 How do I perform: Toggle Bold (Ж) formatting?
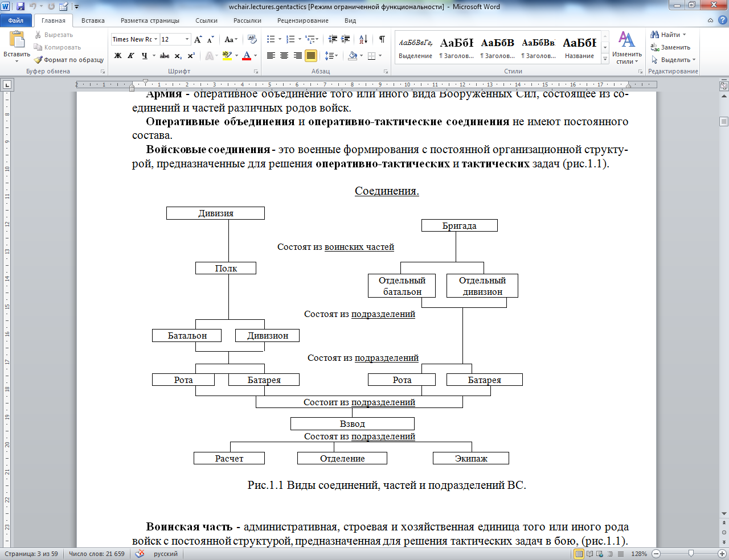tap(118, 56)
